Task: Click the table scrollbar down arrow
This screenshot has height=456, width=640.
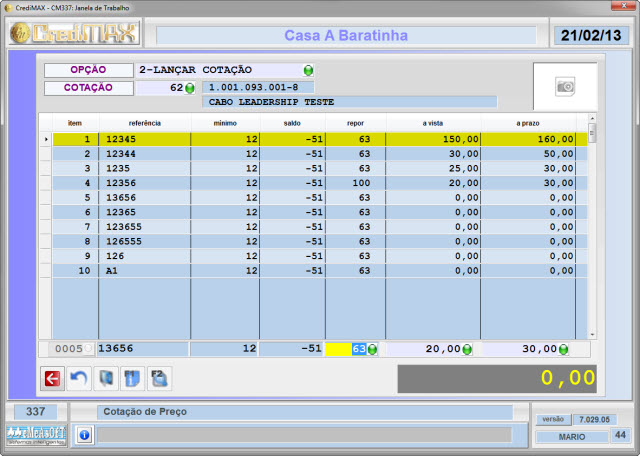Action: (x=591, y=333)
